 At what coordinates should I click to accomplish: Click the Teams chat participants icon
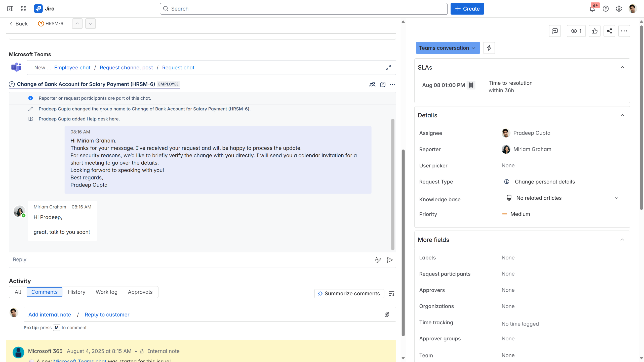coord(372,84)
